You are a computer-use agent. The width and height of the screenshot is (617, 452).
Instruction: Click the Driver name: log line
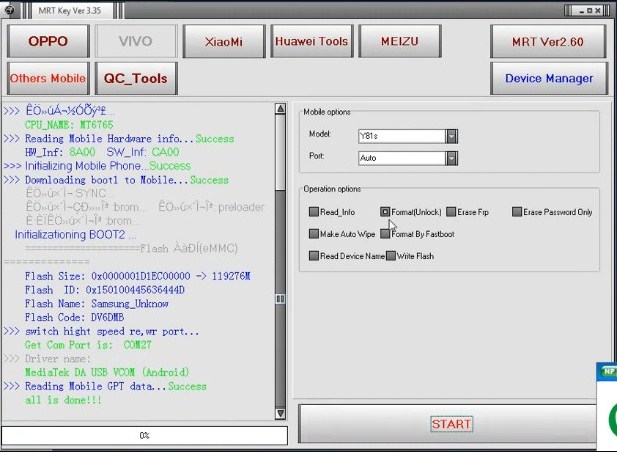click(x=47, y=359)
